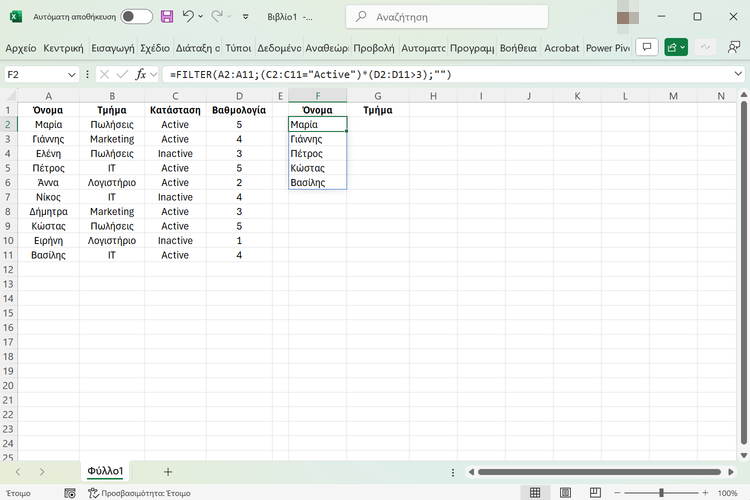Switch to the Τύποι ribbon tab
The height and width of the screenshot is (500, 750).
238,48
